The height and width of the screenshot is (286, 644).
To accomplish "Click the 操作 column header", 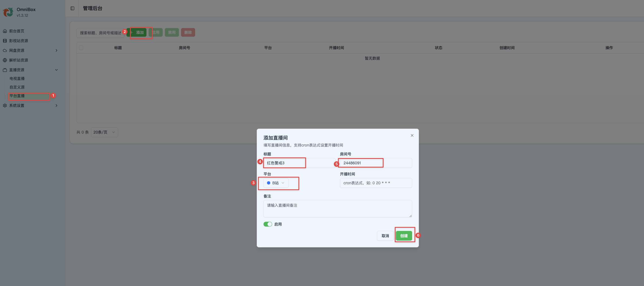I will coord(609,48).
